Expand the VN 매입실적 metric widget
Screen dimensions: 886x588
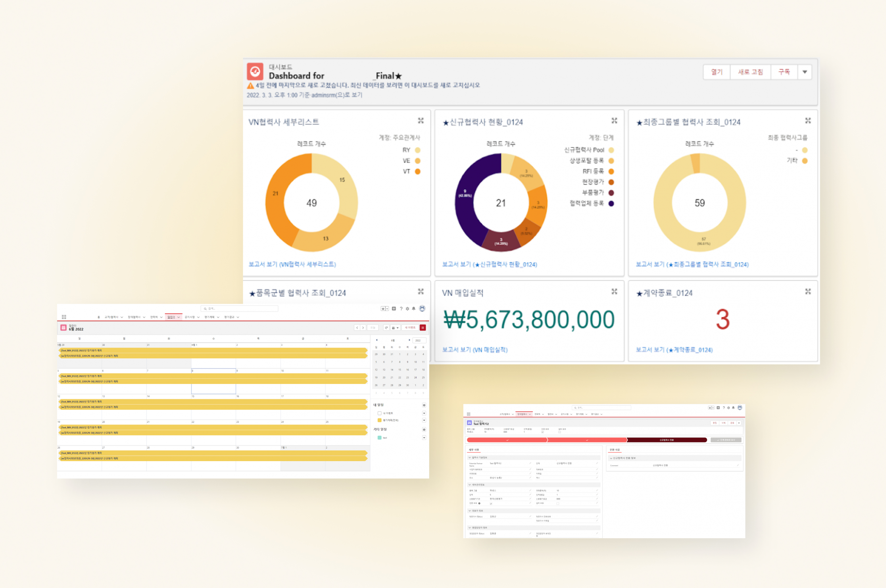point(614,291)
